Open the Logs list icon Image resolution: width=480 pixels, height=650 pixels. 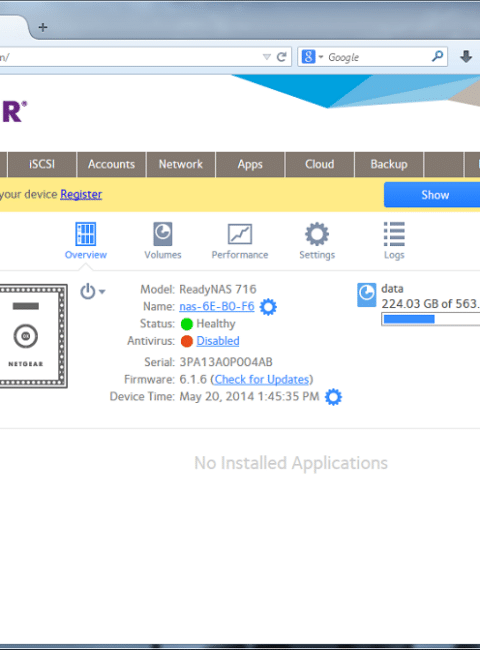tap(394, 234)
